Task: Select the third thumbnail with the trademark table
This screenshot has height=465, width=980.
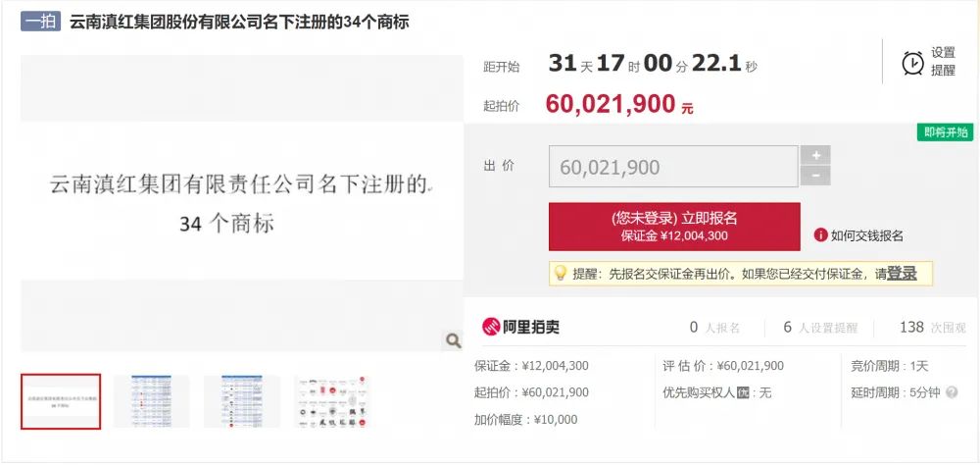Action: (x=242, y=401)
